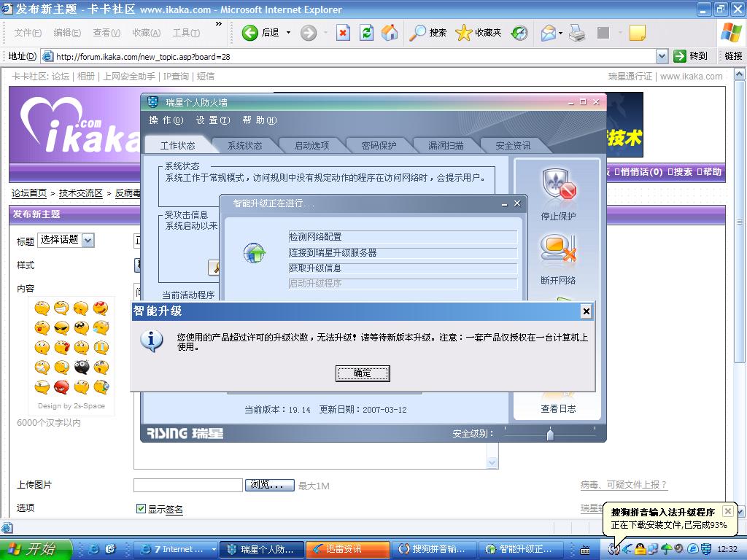Click the quick launch IE icon
The width and height of the screenshot is (747, 560).
point(94,549)
